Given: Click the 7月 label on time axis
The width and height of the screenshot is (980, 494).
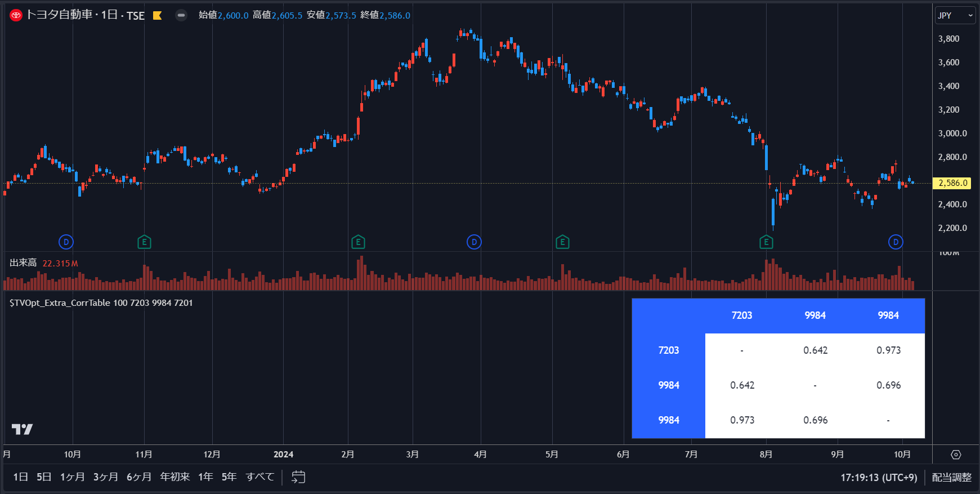Looking at the screenshot, I should [x=691, y=455].
